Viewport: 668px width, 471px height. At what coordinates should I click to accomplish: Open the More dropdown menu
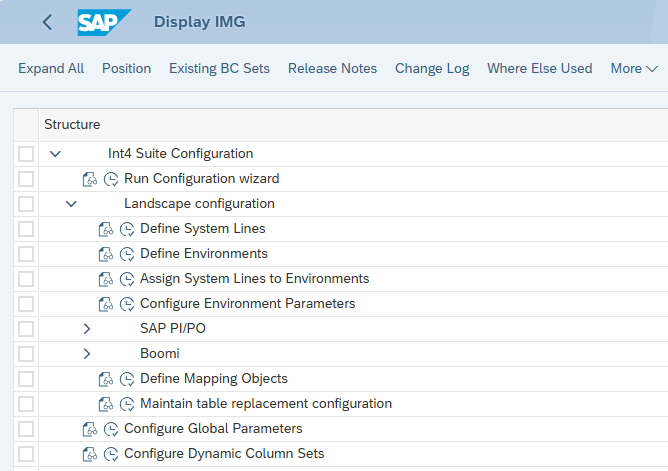(x=634, y=68)
